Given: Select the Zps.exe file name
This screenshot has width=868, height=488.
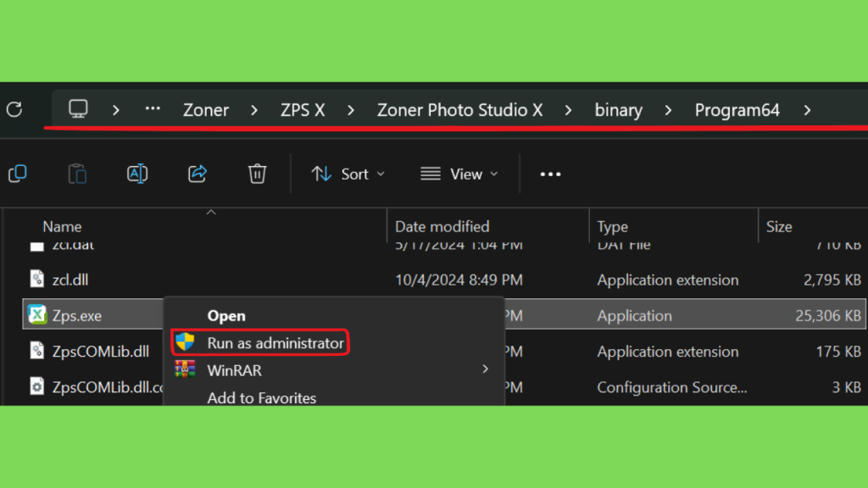Looking at the screenshot, I should pos(77,316).
